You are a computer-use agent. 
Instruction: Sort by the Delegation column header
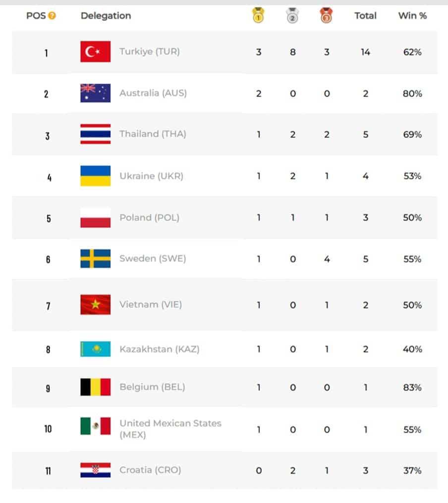[106, 15]
